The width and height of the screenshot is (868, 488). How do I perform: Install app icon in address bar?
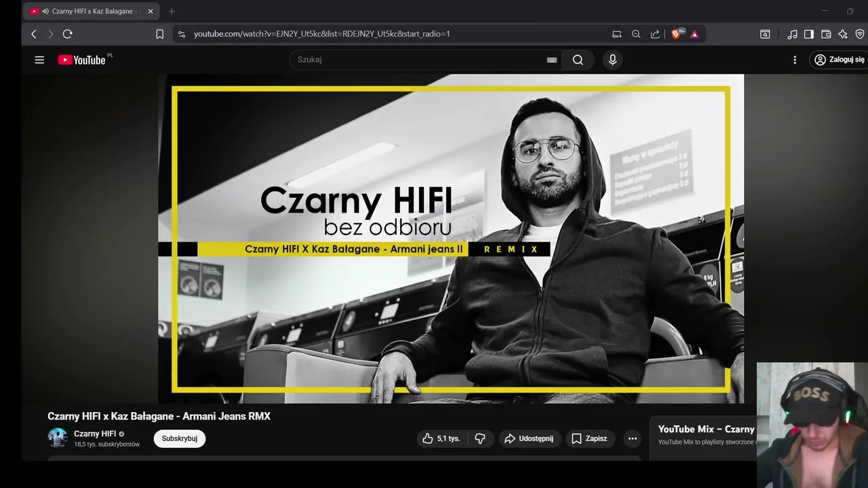(x=616, y=34)
